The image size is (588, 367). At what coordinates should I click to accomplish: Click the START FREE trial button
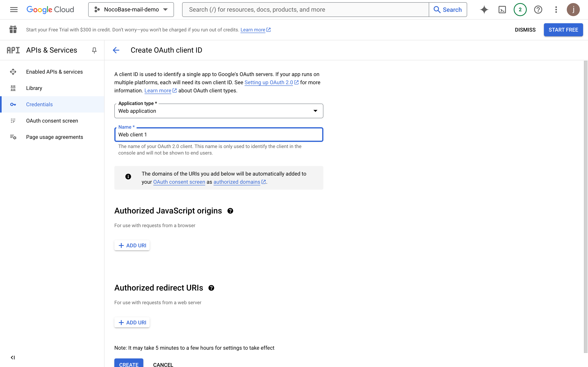point(563,30)
